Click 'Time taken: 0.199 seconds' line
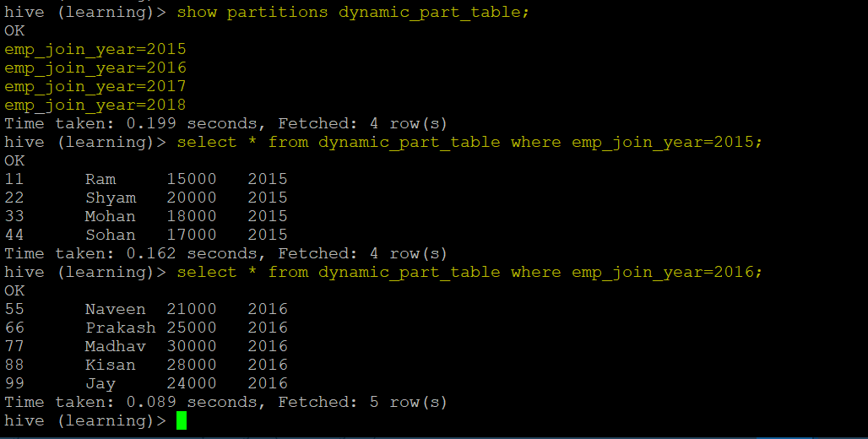This screenshot has height=439, width=868. pyautogui.click(x=225, y=123)
